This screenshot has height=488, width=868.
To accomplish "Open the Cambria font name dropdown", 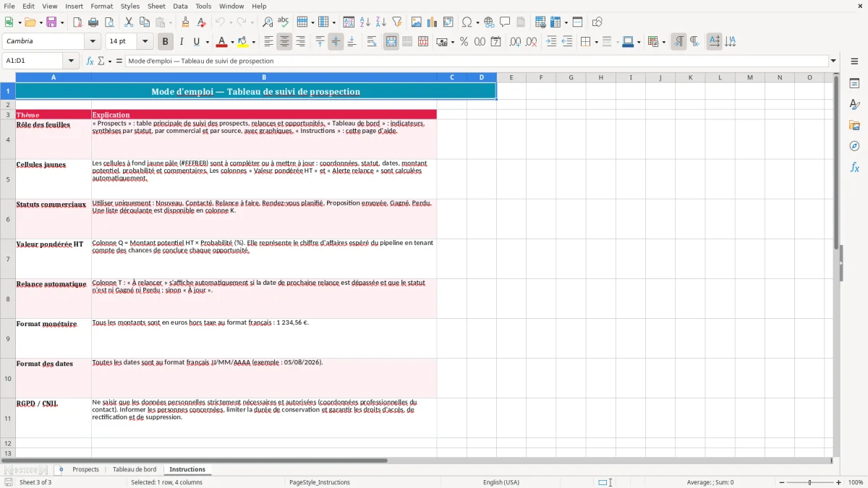I will tap(92, 41).
